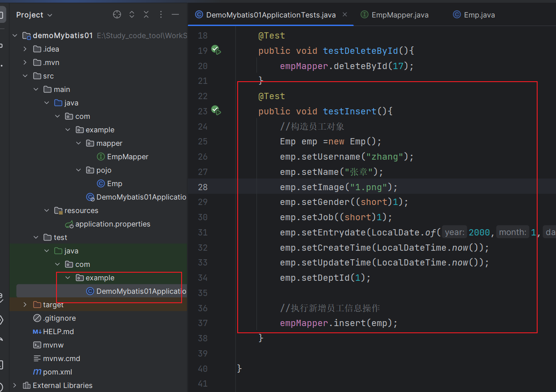Click the Select Opened File target icon
556x392 pixels.
coord(117,15)
